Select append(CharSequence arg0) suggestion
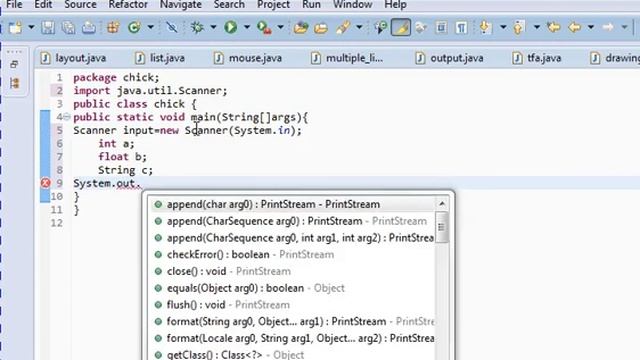The width and height of the screenshot is (640, 360). (293, 221)
